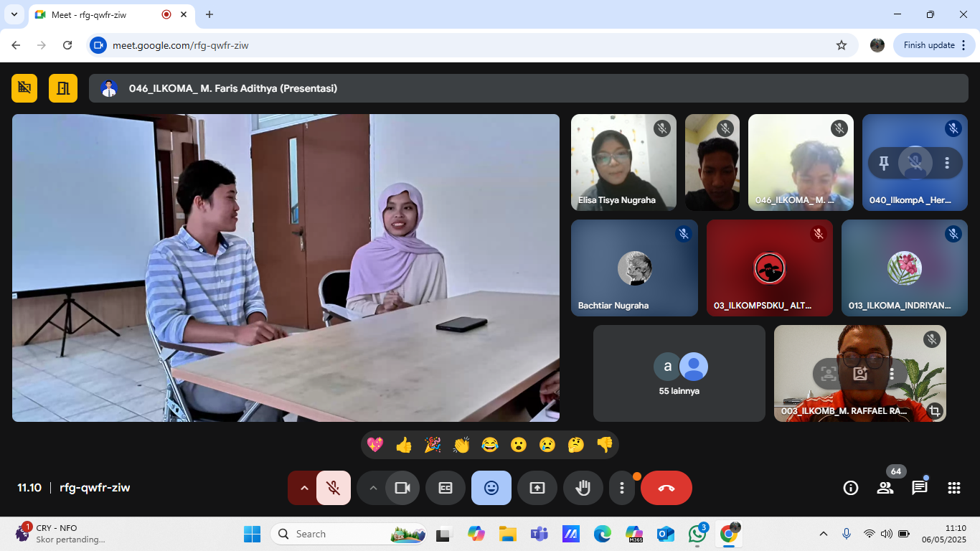
Task: Toggle closed captions button
Action: coord(446,488)
